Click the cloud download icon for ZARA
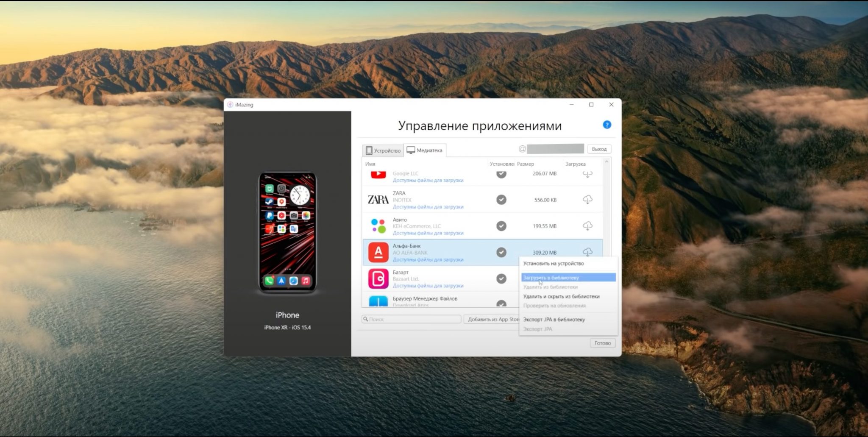Screen dimensions: 868x437 587,199
